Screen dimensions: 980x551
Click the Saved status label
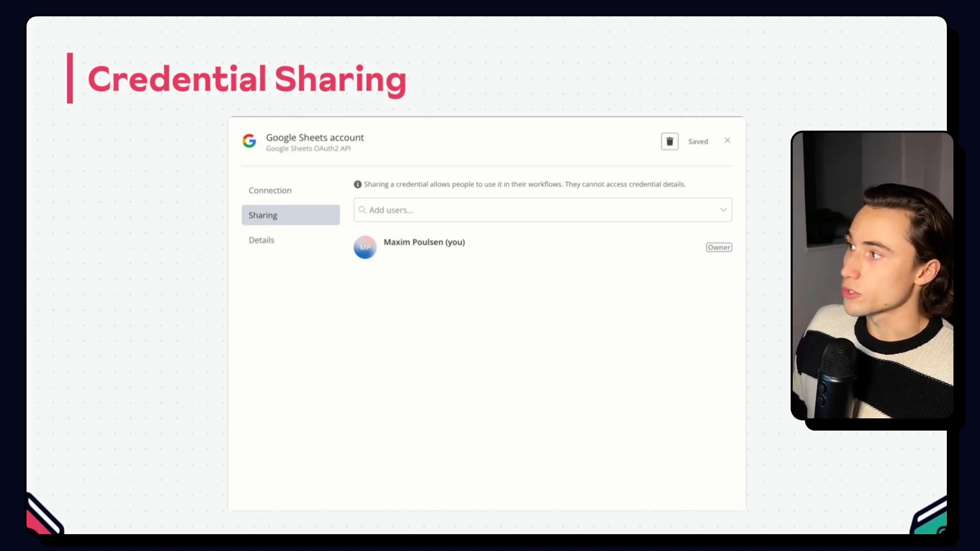tap(698, 141)
